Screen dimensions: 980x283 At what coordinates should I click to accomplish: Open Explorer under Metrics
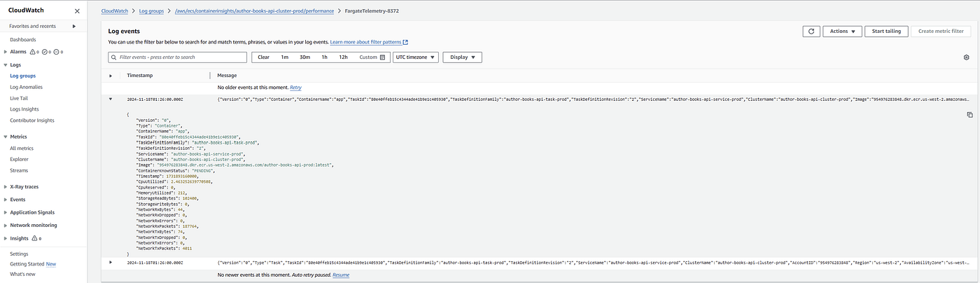click(x=19, y=159)
